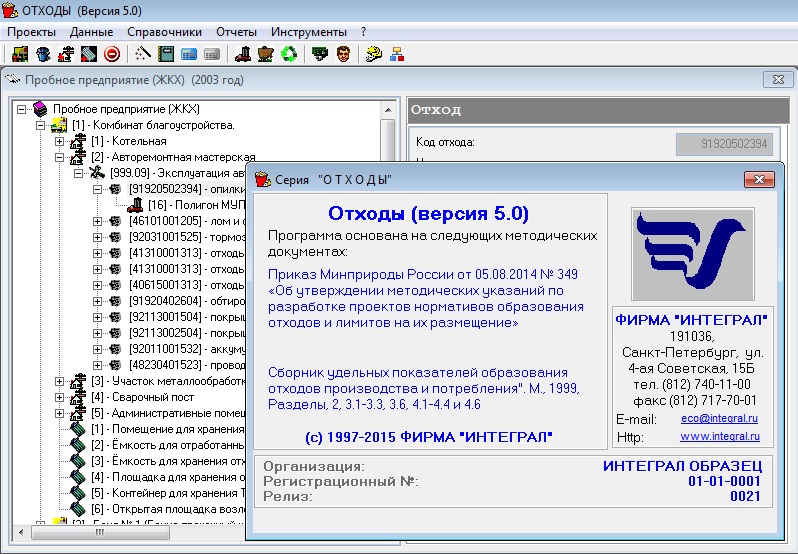Select the [41310001313] first отходы row
Screen dimensions: 798x554
pyautogui.click(x=187, y=253)
